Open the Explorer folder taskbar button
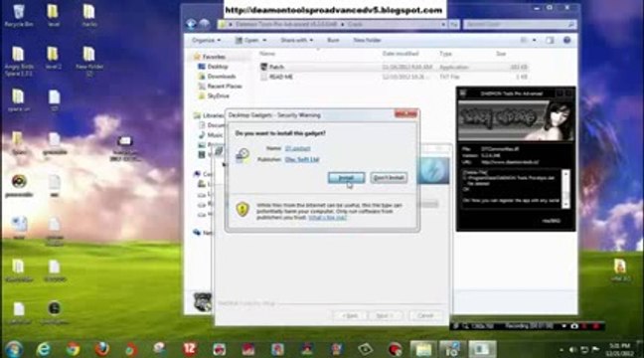Screen dimensions: 644x358 click(x=422, y=349)
